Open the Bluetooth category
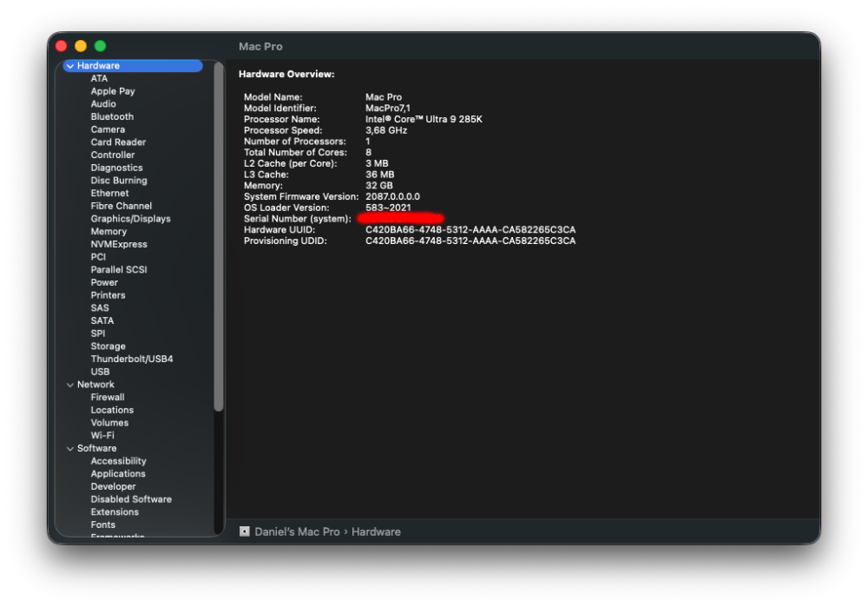Image resolution: width=868 pixels, height=607 pixels. (112, 117)
